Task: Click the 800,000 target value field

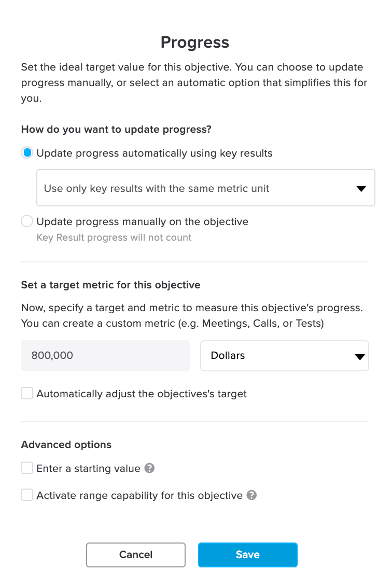Action: (105, 356)
